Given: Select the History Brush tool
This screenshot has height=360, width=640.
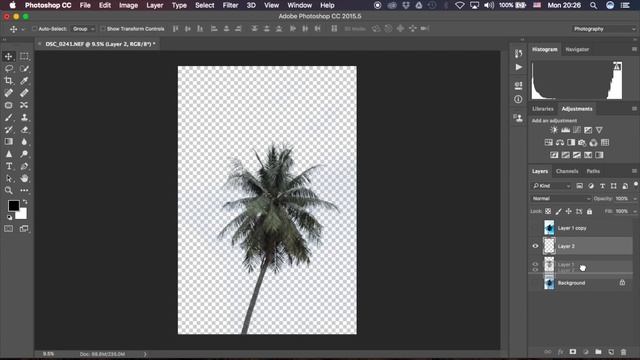Looking at the screenshot, I should 9,130.
